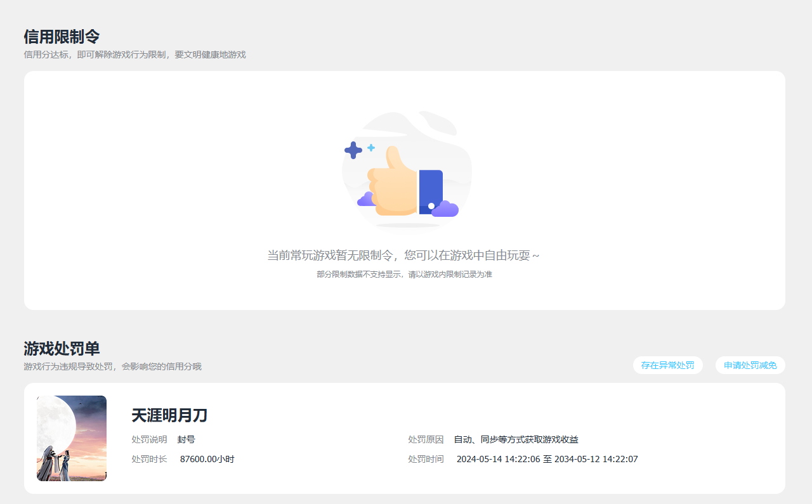Click the 处罚时长 label
Viewport: 812px width, 504px height.
click(x=149, y=459)
